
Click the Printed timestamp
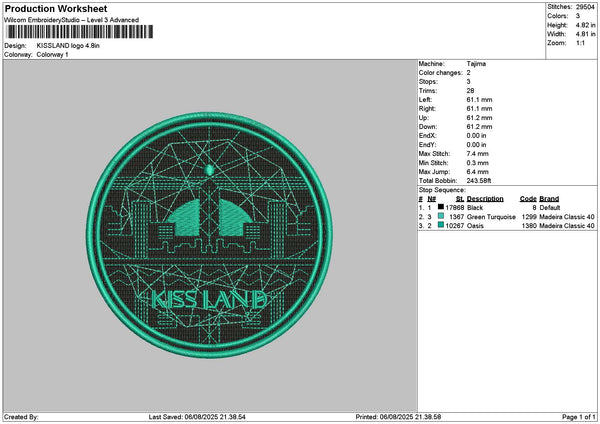coord(398,417)
